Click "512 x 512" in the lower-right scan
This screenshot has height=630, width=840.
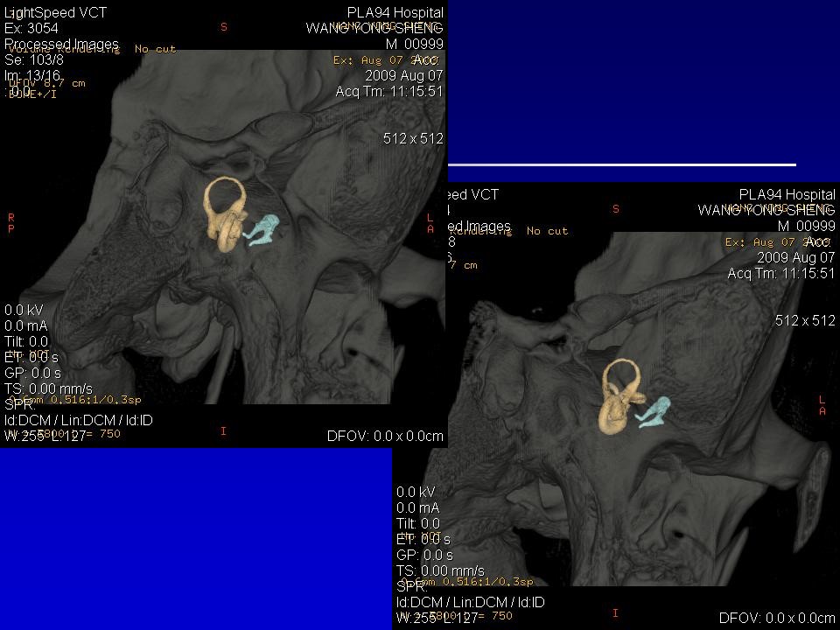pyautogui.click(x=805, y=320)
